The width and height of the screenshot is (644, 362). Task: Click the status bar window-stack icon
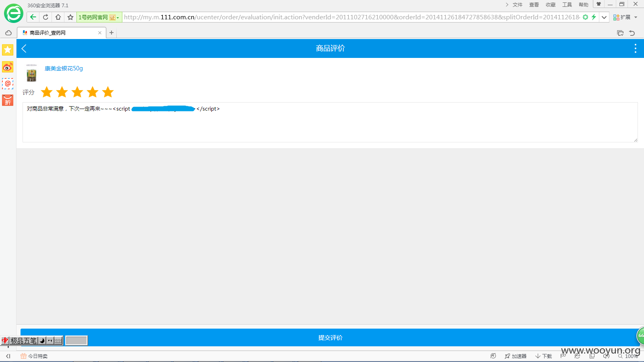(592, 356)
